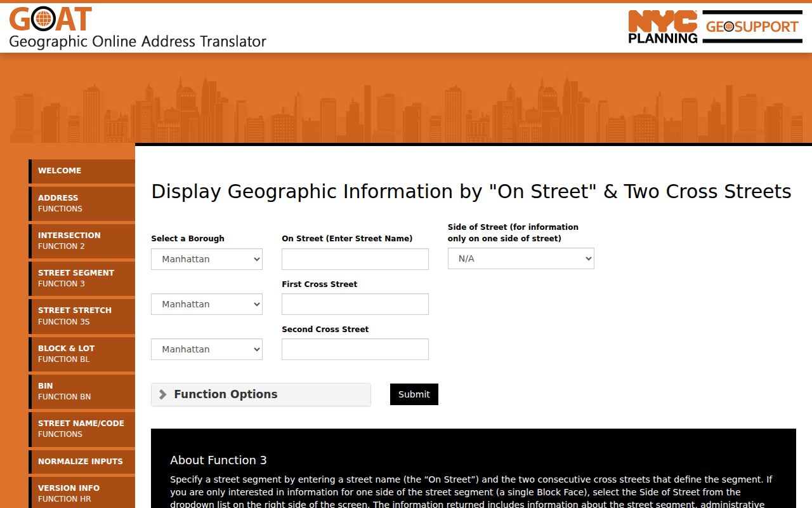Open the Second Cross Street borough dropdown
This screenshot has height=508, width=812.
point(207,349)
